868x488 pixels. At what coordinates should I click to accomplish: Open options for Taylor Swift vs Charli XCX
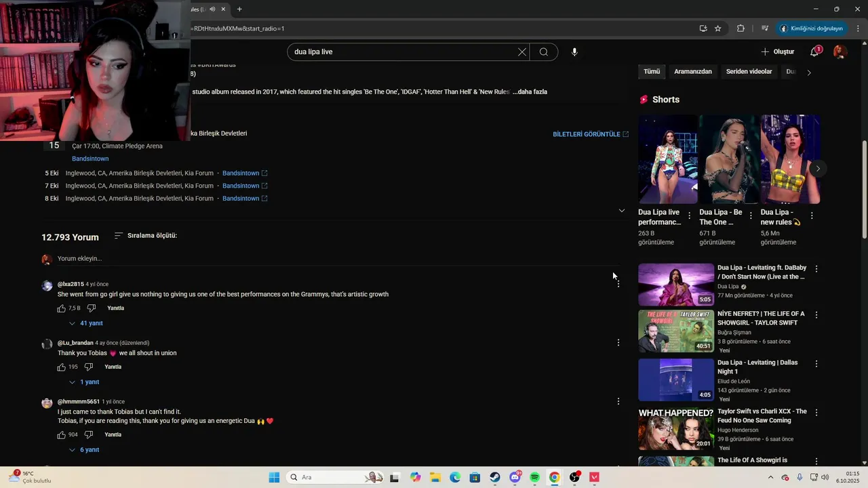(x=816, y=413)
